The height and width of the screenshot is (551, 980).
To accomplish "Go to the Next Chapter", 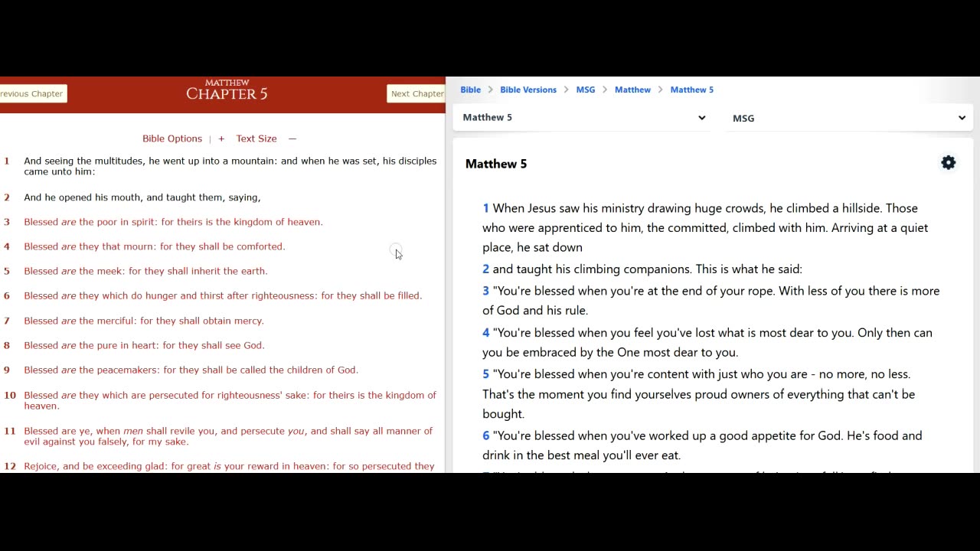I will coord(416,93).
